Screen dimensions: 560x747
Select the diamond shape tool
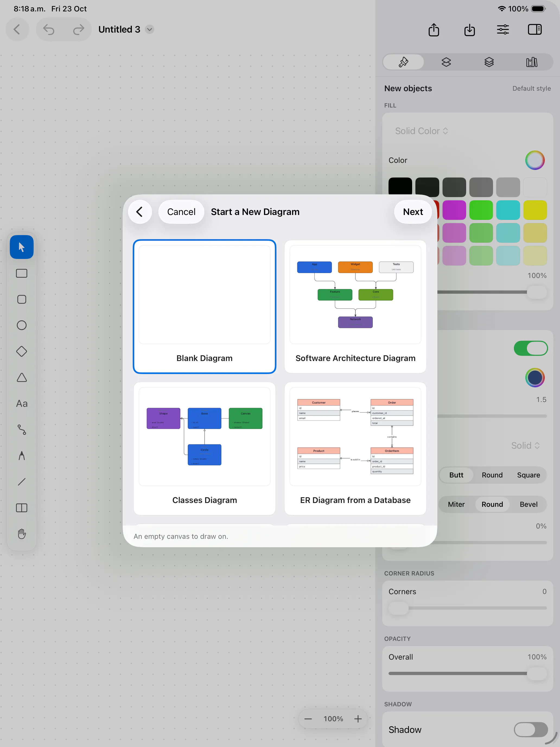tap(22, 351)
